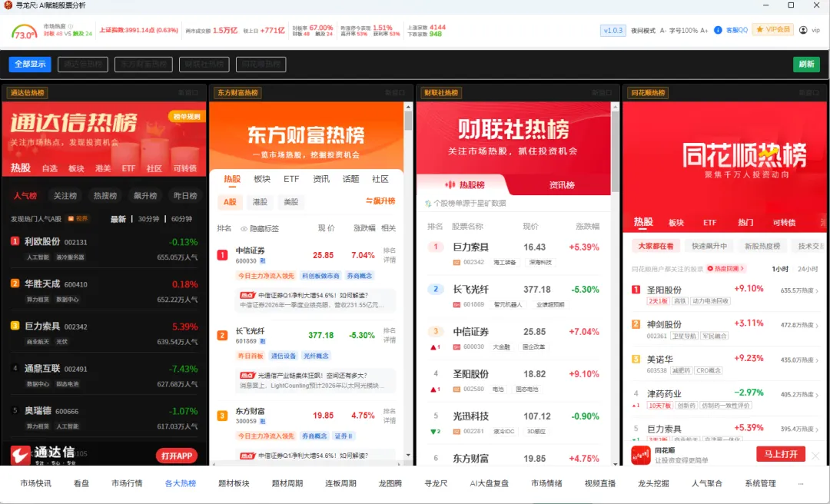Click the user avatar icon next to vip
The height and width of the screenshot is (504, 830).
pos(803,30)
